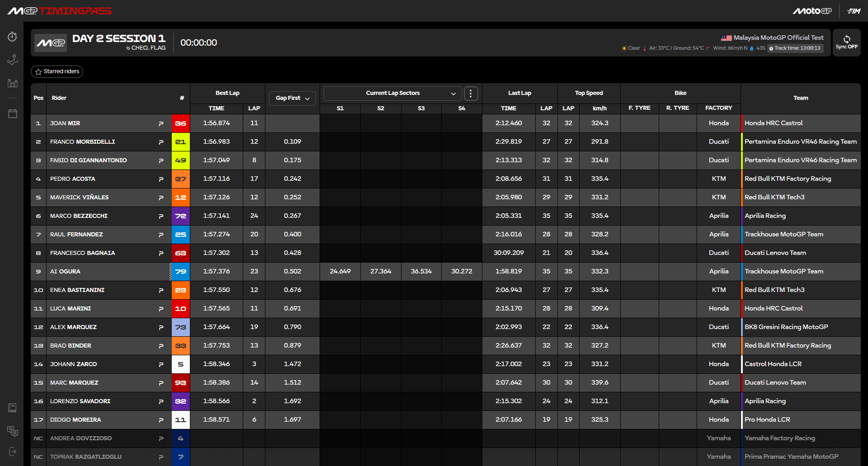Open the live timing stopwatch icon

coord(12,37)
